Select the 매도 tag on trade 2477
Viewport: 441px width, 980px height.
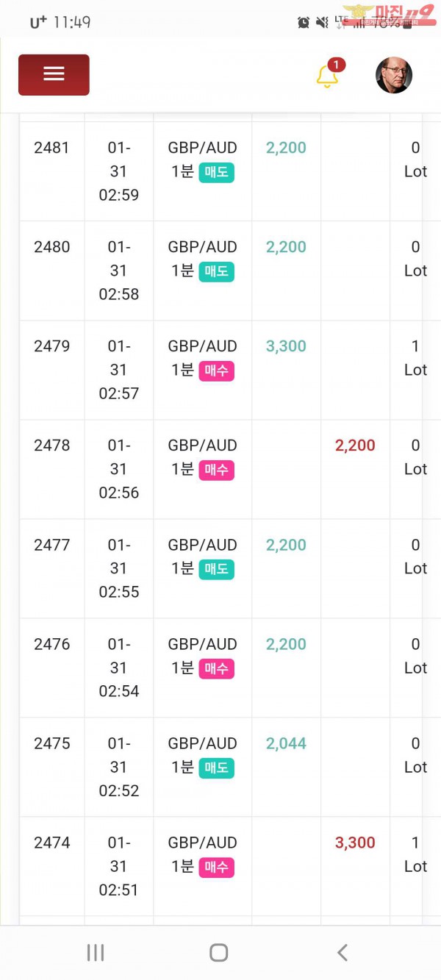(216, 569)
